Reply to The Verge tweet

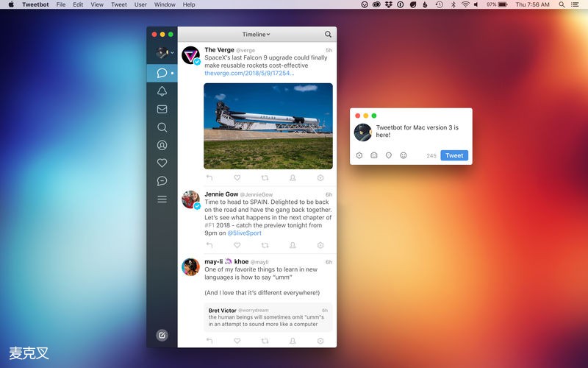click(x=209, y=177)
